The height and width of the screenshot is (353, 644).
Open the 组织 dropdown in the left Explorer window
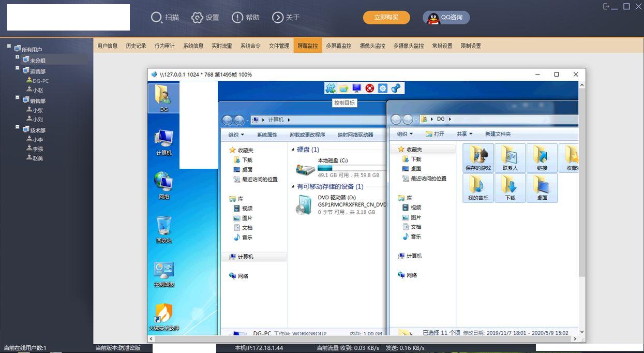click(x=236, y=134)
